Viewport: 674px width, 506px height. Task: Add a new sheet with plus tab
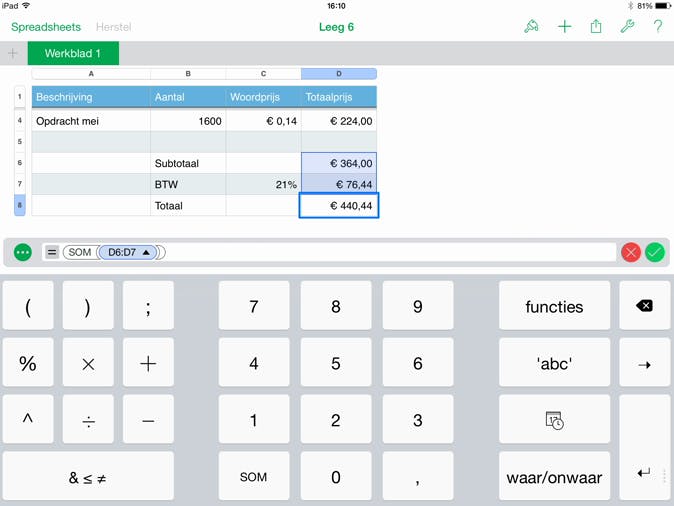(x=13, y=53)
